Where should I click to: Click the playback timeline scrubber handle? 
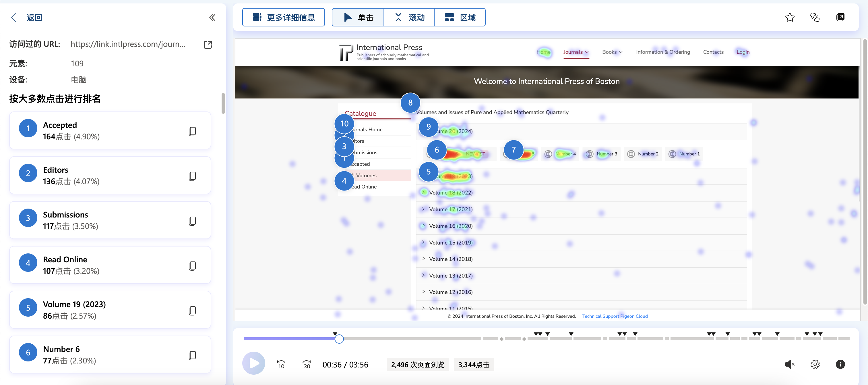tap(339, 339)
